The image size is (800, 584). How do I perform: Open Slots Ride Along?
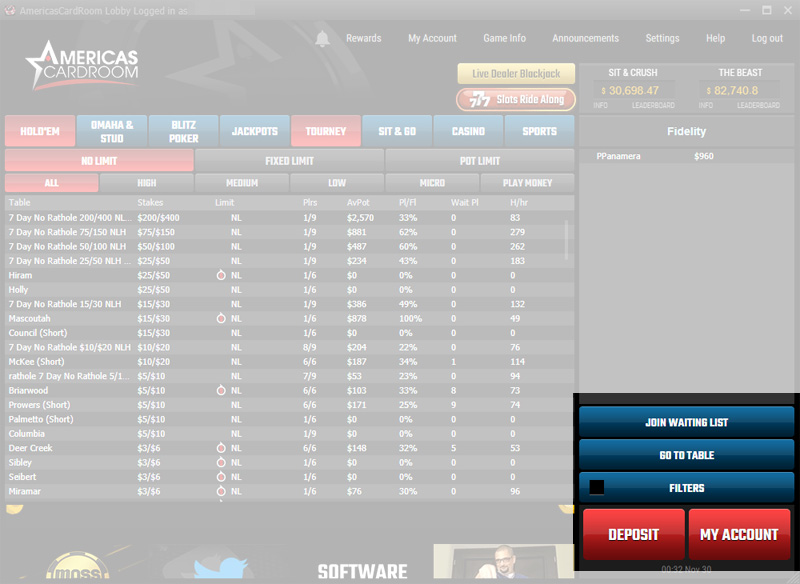click(516, 99)
